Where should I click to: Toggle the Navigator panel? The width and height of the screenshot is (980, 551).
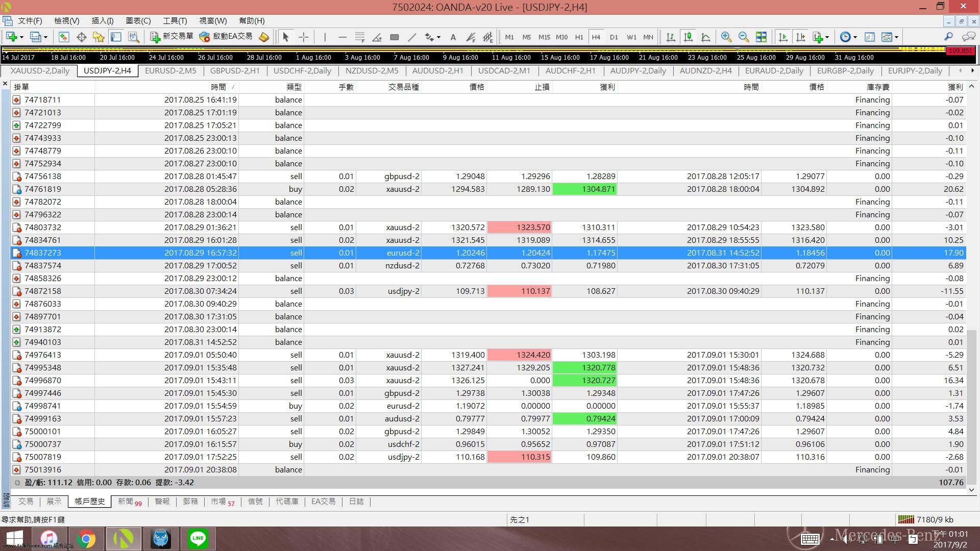point(99,37)
